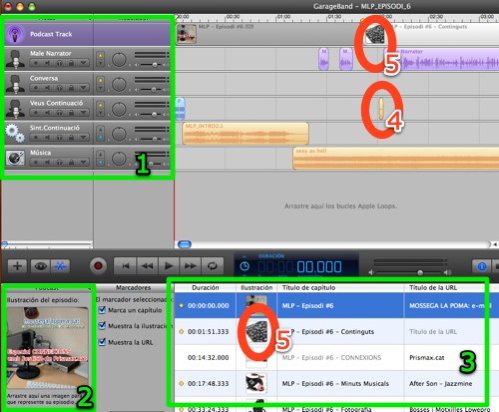Click the rewind button
Viewport: 499px width, 412px height.
[x=147, y=266]
